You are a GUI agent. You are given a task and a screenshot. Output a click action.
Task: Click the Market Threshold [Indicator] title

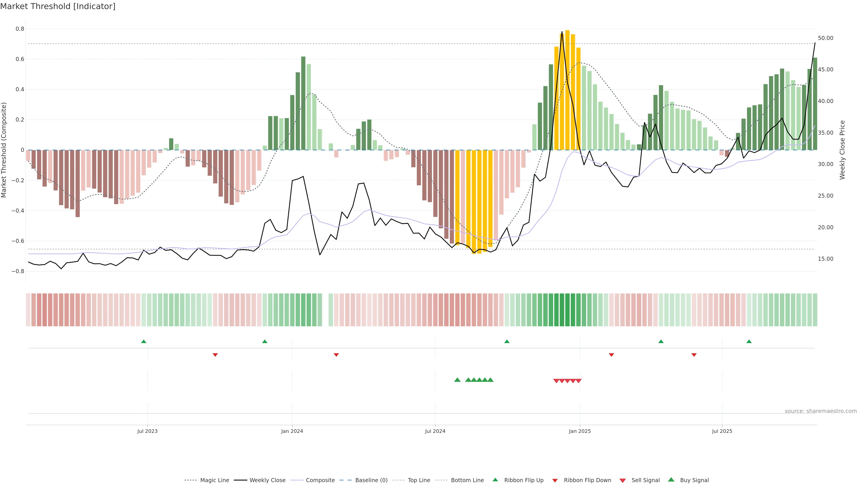click(x=58, y=6)
